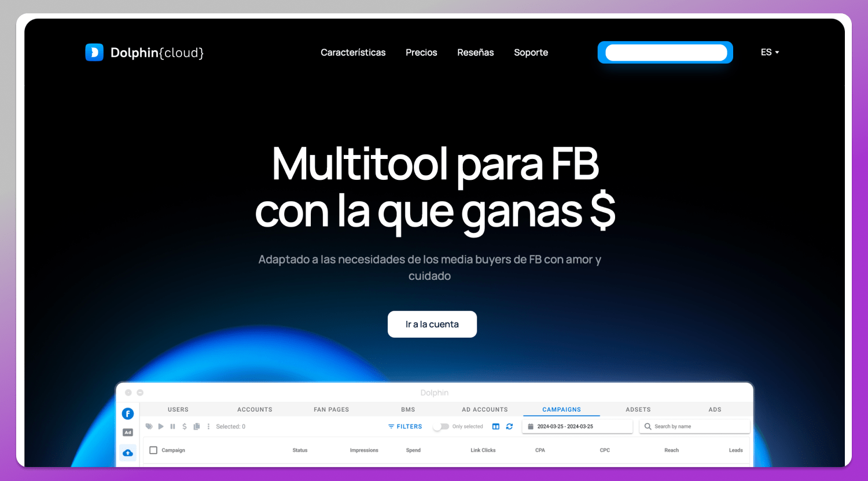Click the Status column header
Viewport: 868px width, 481px height.
click(300, 450)
